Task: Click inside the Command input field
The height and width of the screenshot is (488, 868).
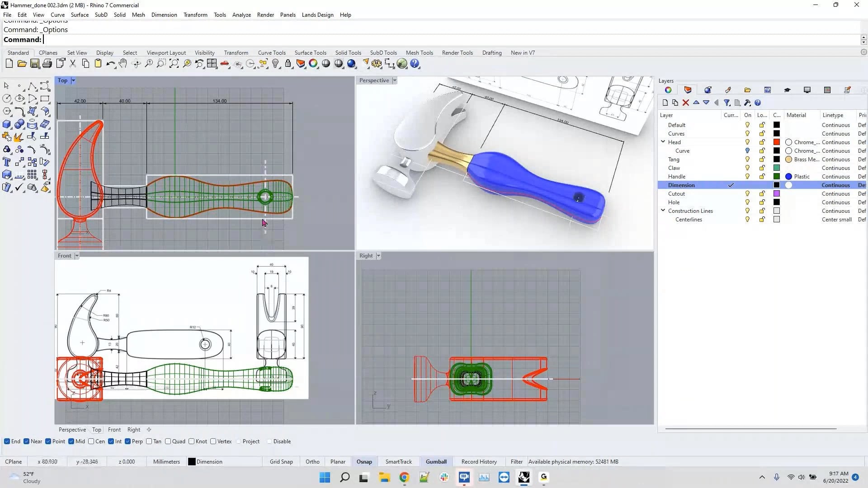Action: point(136,40)
